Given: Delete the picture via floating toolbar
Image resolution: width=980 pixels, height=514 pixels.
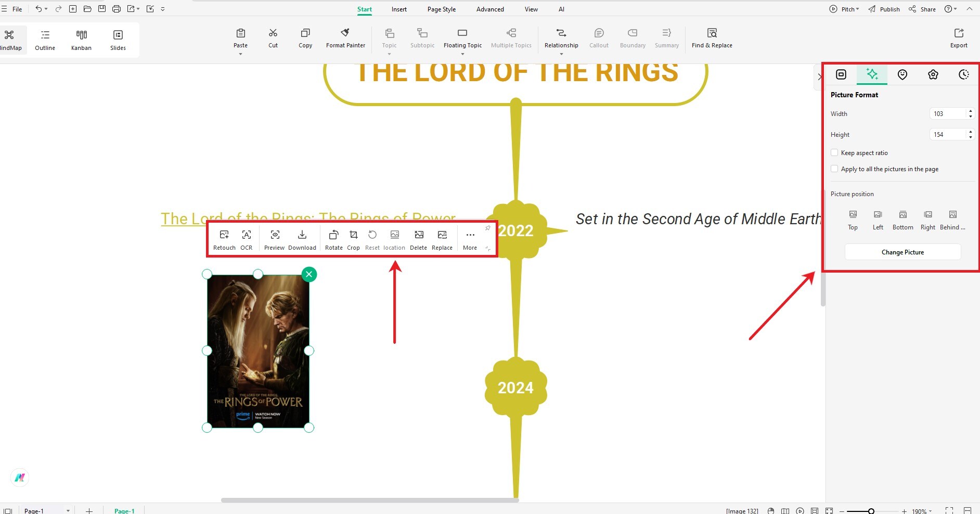Looking at the screenshot, I should (419, 240).
